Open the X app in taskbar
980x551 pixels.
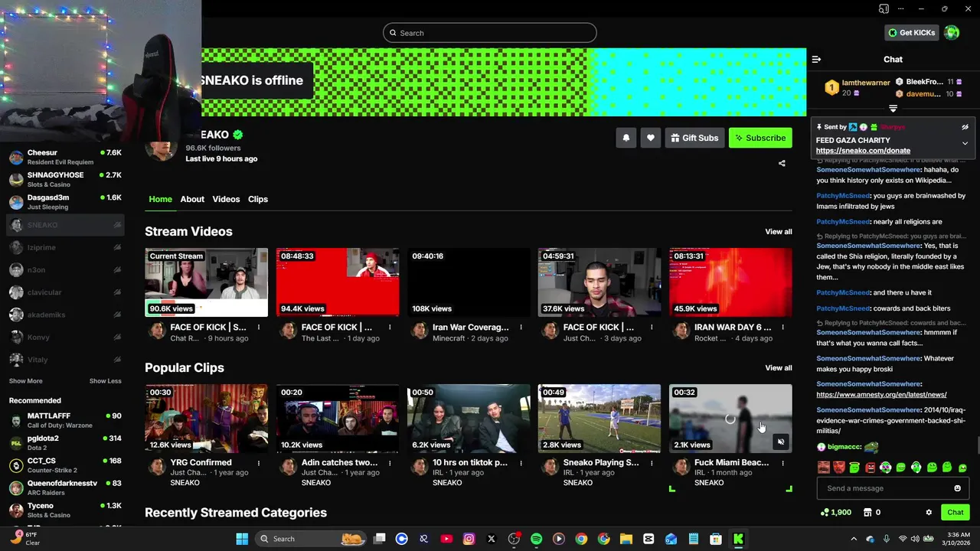tap(492, 539)
